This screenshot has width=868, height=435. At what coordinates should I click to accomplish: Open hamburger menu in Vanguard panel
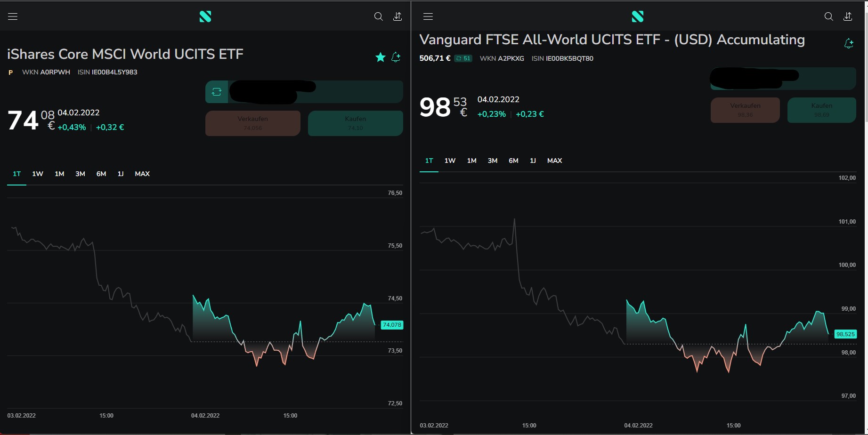(x=428, y=16)
